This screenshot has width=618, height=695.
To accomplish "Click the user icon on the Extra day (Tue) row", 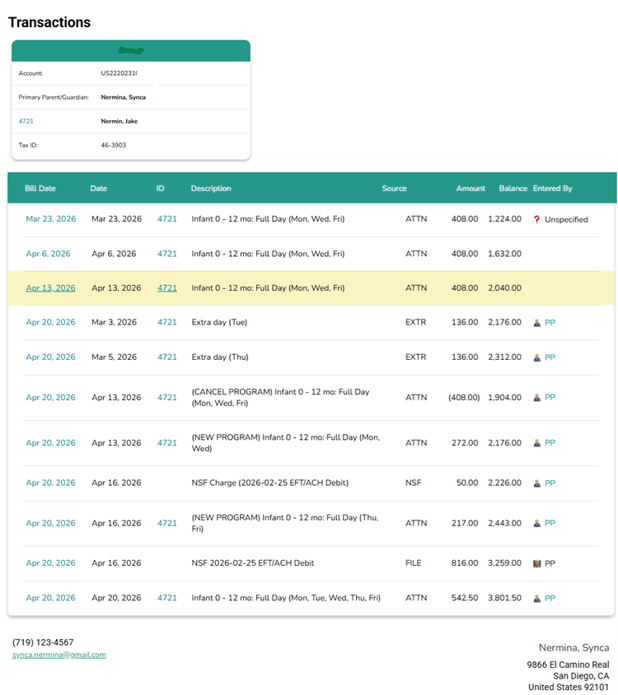I will click(x=536, y=323).
